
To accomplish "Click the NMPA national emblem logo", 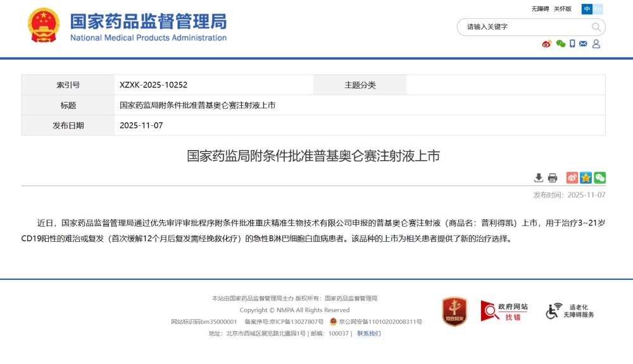I will (x=44, y=25).
